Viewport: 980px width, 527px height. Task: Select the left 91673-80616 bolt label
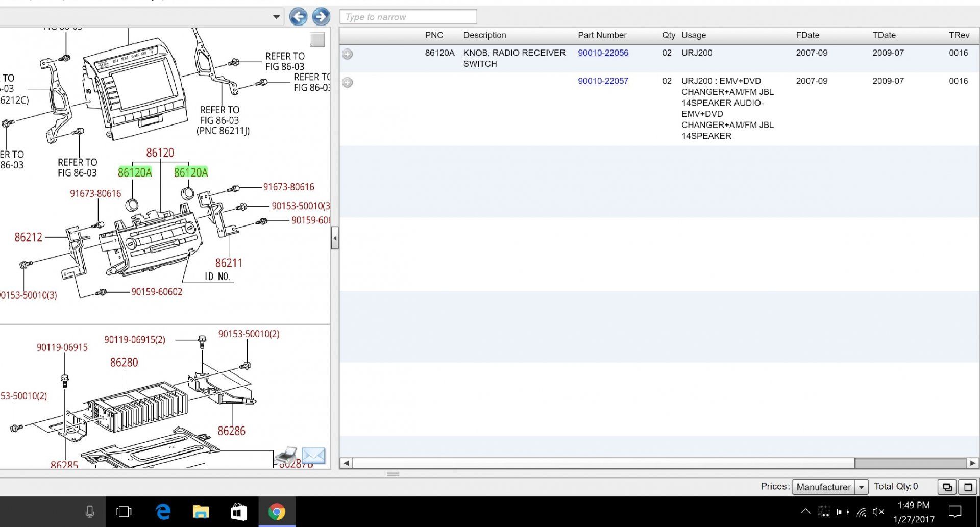coord(95,194)
